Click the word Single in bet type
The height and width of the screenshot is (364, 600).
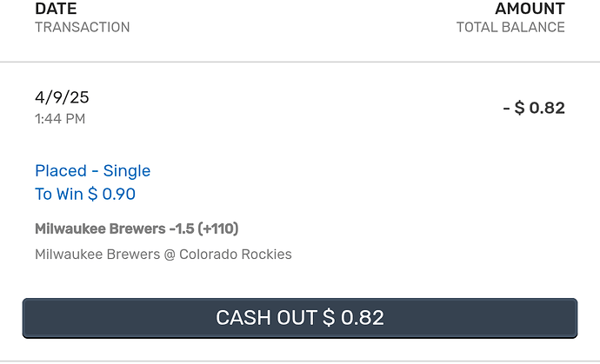pos(127,171)
